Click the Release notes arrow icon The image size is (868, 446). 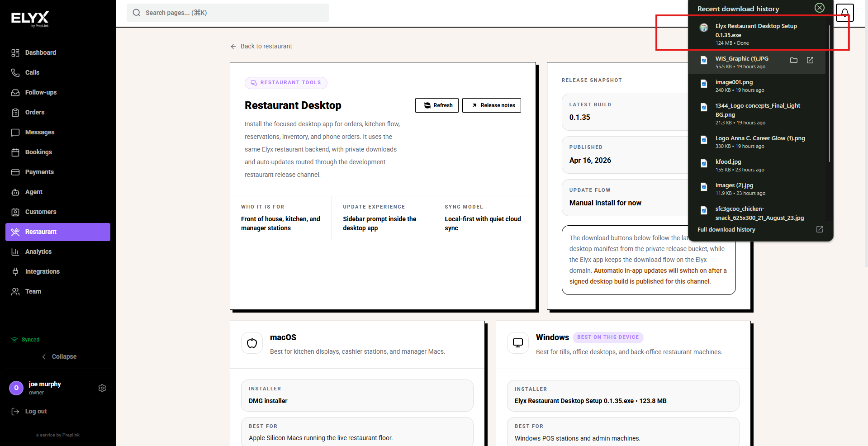point(474,105)
